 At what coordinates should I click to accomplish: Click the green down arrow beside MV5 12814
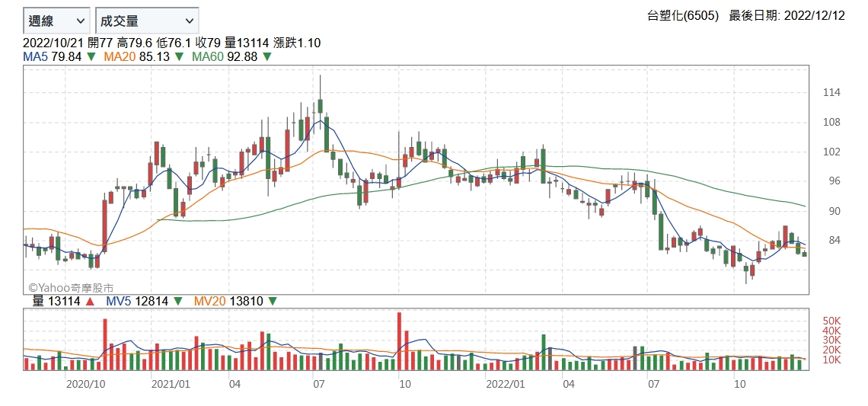tap(178, 302)
